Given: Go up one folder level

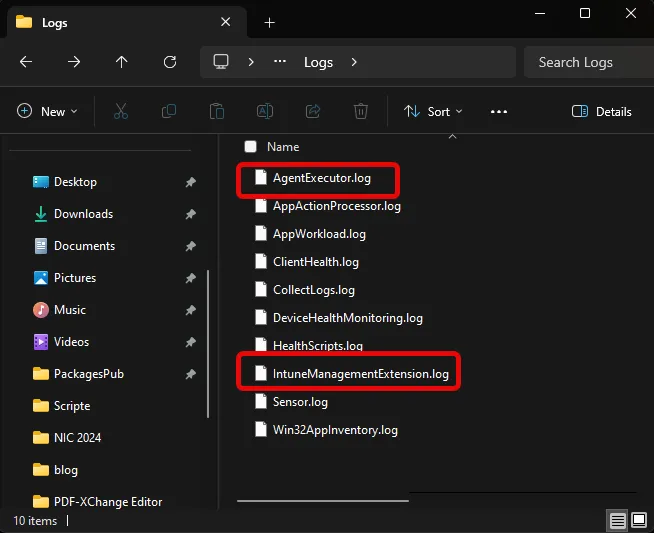Looking at the screenshot, I should click(x=122, y=62).
